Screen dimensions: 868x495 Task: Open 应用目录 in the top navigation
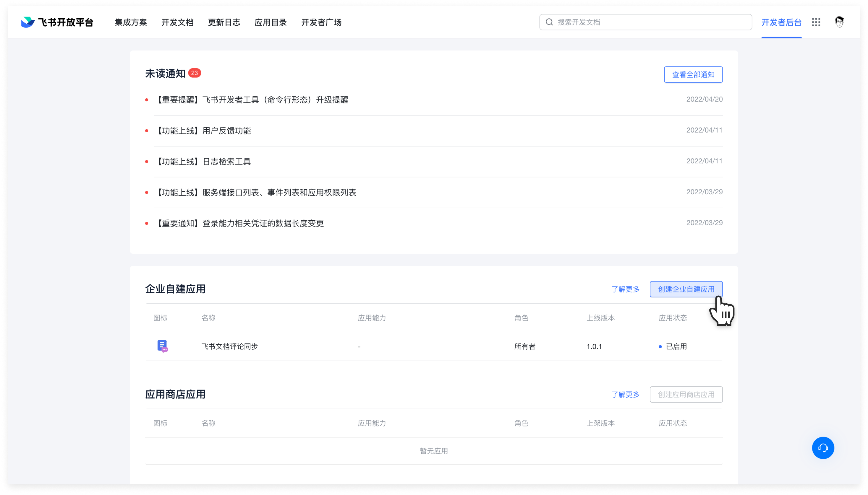pos(271,22)
